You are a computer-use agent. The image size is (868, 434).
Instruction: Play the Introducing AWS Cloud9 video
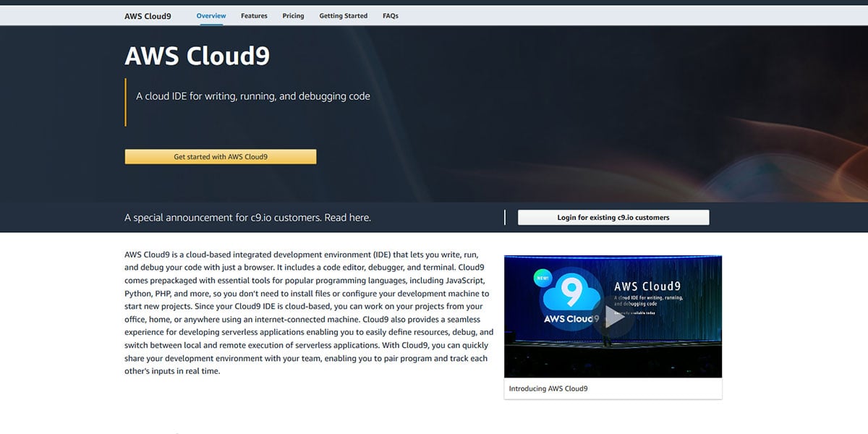614,317
